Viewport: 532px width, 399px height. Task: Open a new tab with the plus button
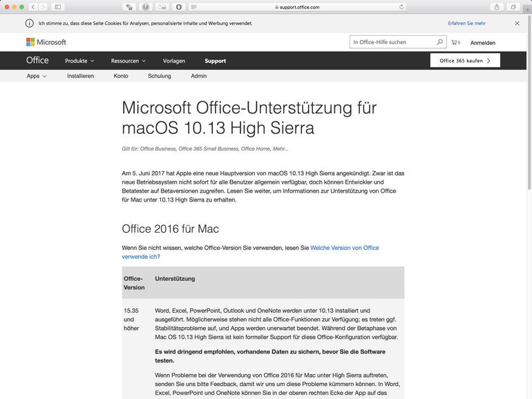[528, 9]
